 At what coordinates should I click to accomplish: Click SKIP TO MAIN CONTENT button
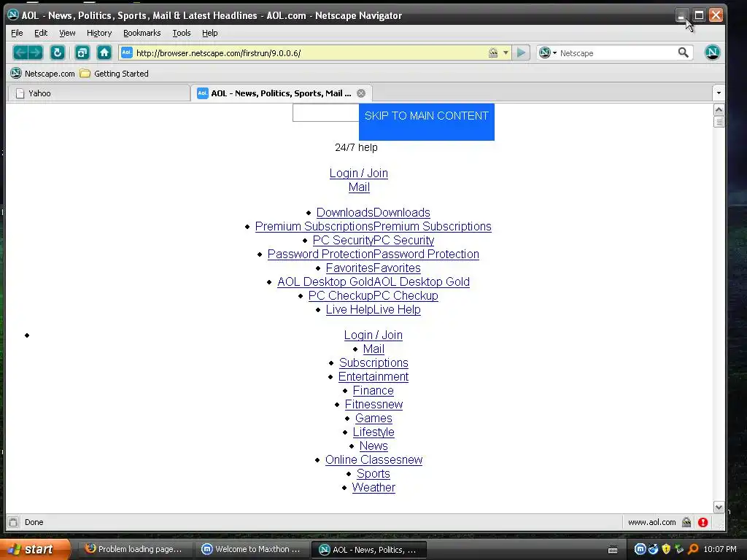[426, 122]
